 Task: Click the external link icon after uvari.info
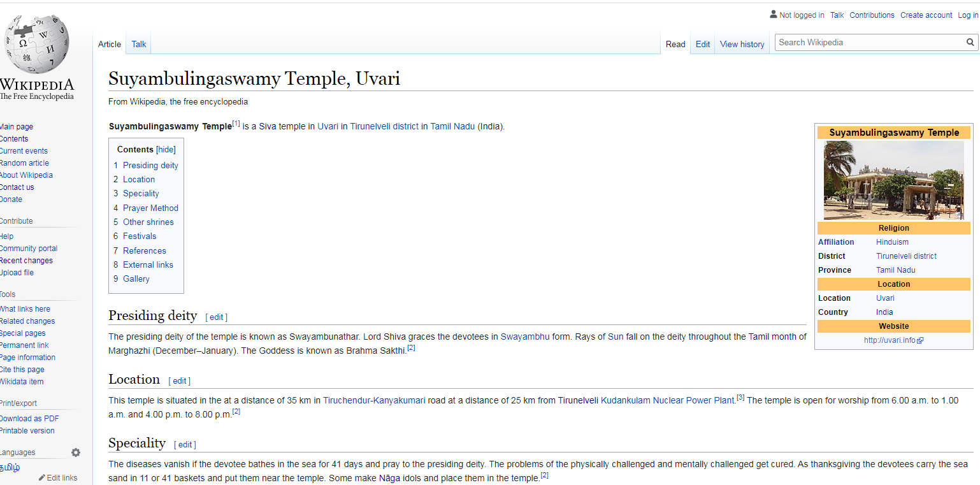[x=920, y=340]
